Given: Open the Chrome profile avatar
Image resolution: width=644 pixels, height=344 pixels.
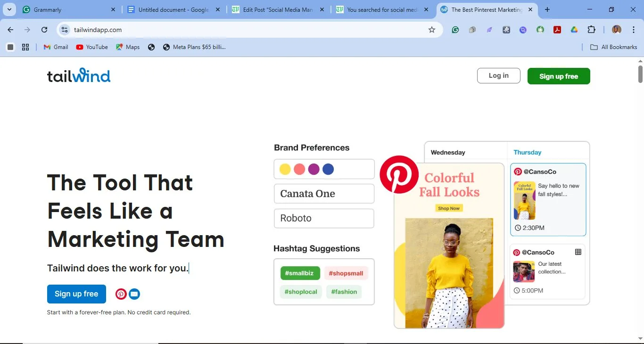Looking at the screenshot, I should pos(617,30).
